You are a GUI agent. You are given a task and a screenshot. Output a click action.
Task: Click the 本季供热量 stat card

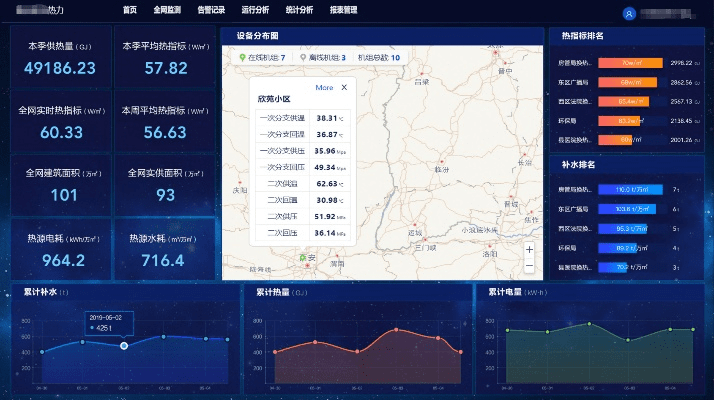click(x=60, y=59)
